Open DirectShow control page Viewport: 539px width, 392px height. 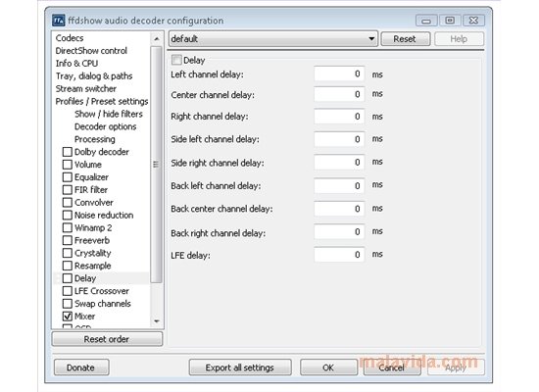(91, 51)
